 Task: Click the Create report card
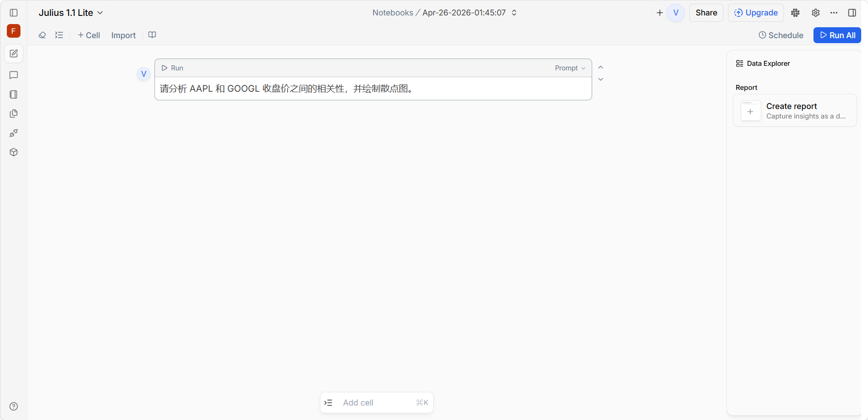(x=795, y=110)
